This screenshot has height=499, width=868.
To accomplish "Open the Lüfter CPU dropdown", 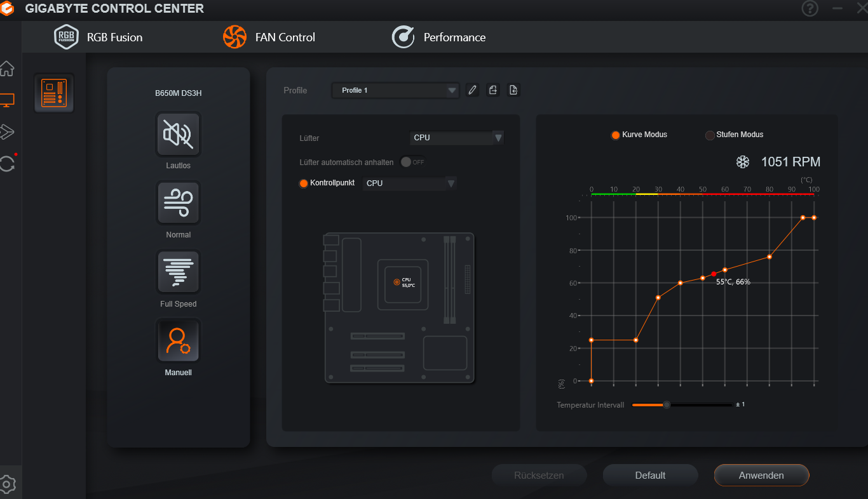I will click(456, 138).
